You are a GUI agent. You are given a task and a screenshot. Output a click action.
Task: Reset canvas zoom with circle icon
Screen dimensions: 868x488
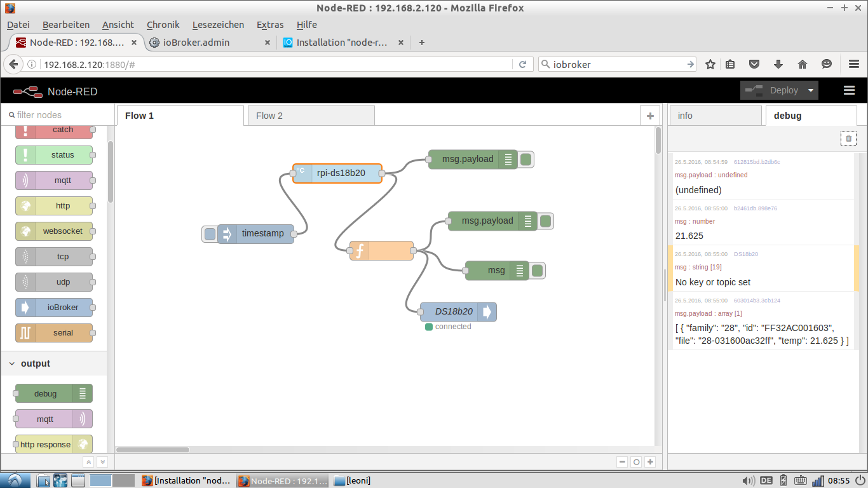636,462
